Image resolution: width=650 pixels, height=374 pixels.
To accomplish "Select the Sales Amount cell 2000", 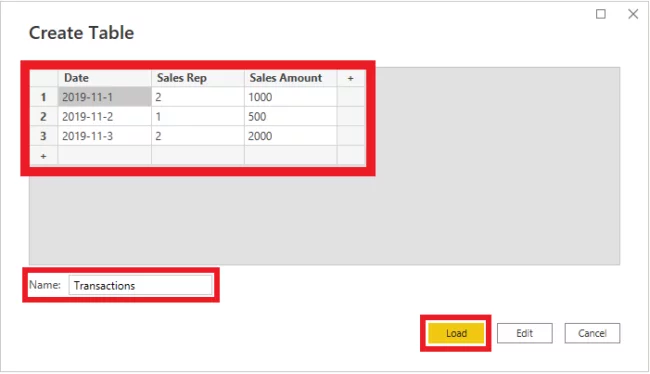I will tap(291, 136).
